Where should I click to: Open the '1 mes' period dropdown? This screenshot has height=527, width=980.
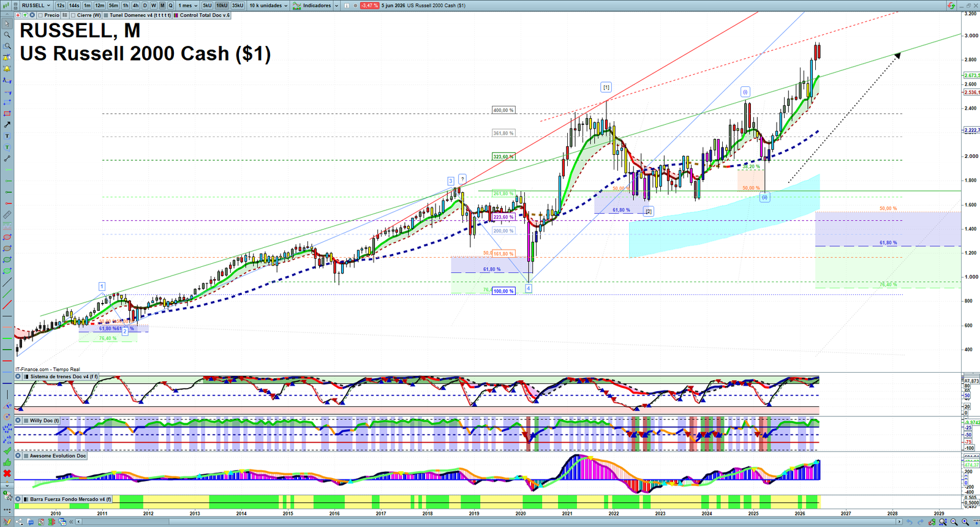point(188,6)
